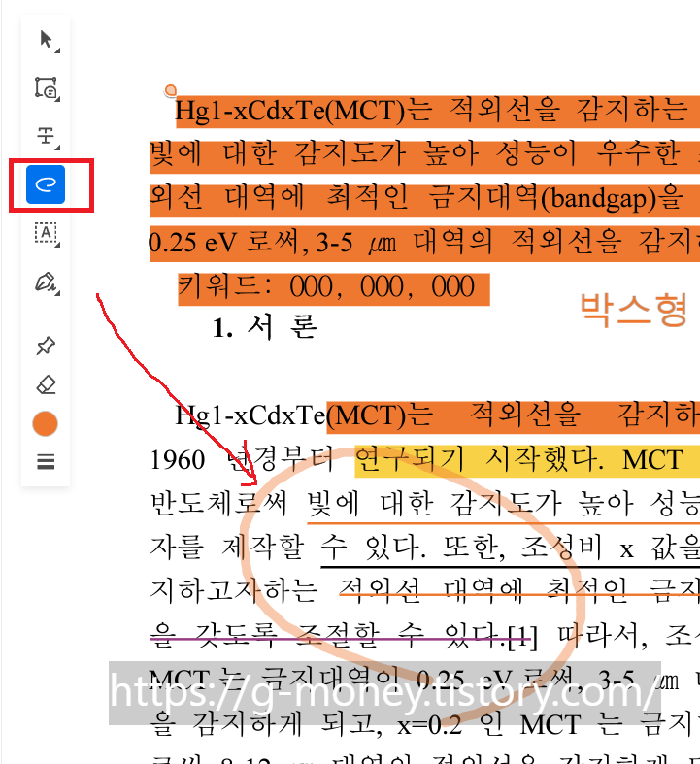700x764 pixels.
Task: Select the add text box tool
Action: (46, 233)
